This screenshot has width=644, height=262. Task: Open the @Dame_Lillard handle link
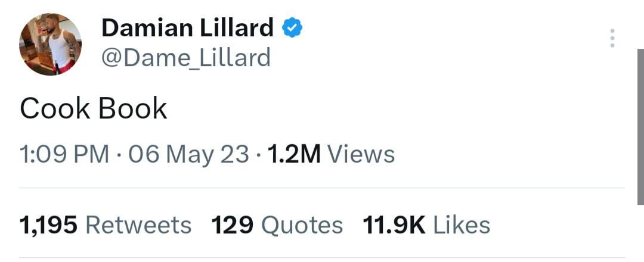click(x=186, y=58)
